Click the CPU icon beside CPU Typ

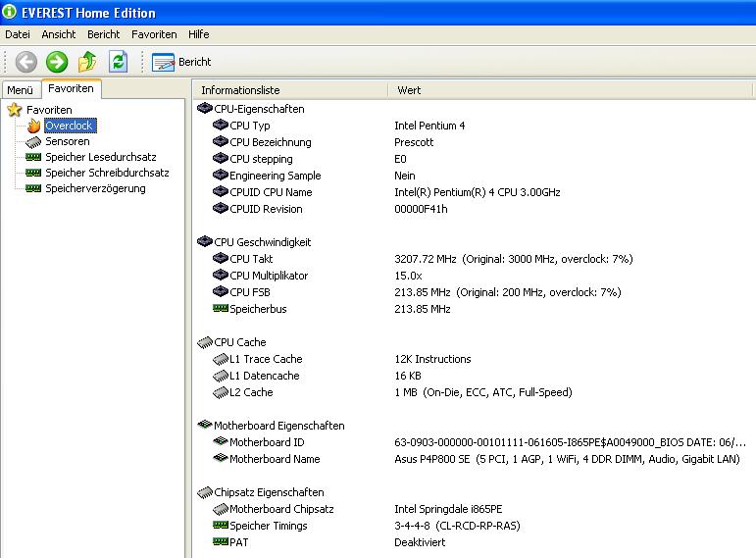[x=221, y=125]
